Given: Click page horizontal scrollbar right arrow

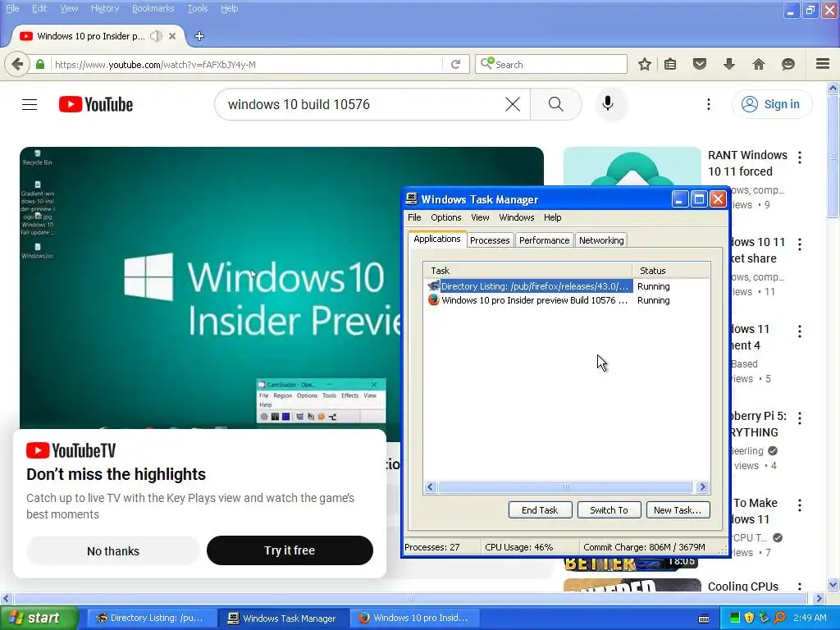Looking at the screenshot, I should coord(819,598).
